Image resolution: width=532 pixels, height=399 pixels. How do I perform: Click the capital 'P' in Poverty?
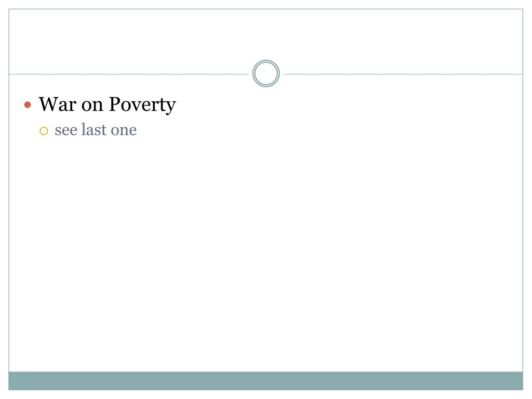[x=115, y=104]
